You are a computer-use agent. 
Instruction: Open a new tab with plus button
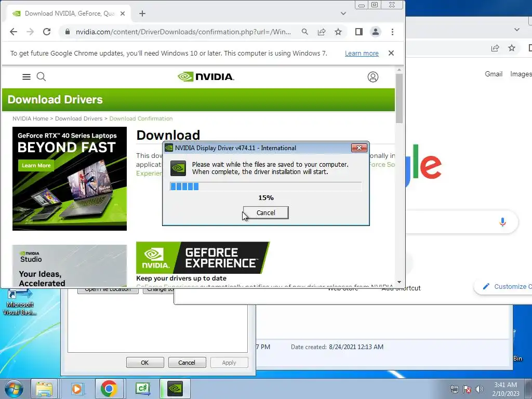tap(142, 14)
